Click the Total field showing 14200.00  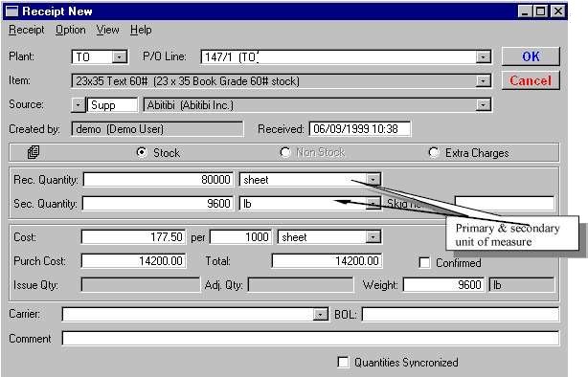click(327, 261)
